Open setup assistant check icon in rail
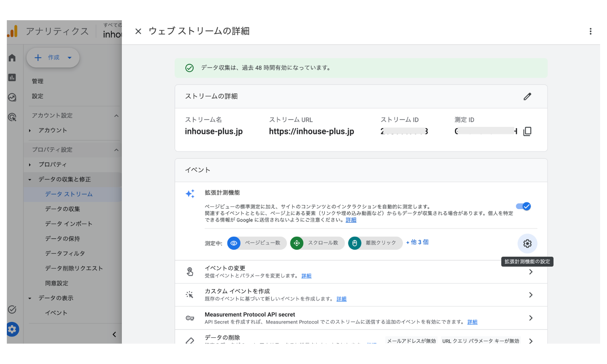 point(12,309)
